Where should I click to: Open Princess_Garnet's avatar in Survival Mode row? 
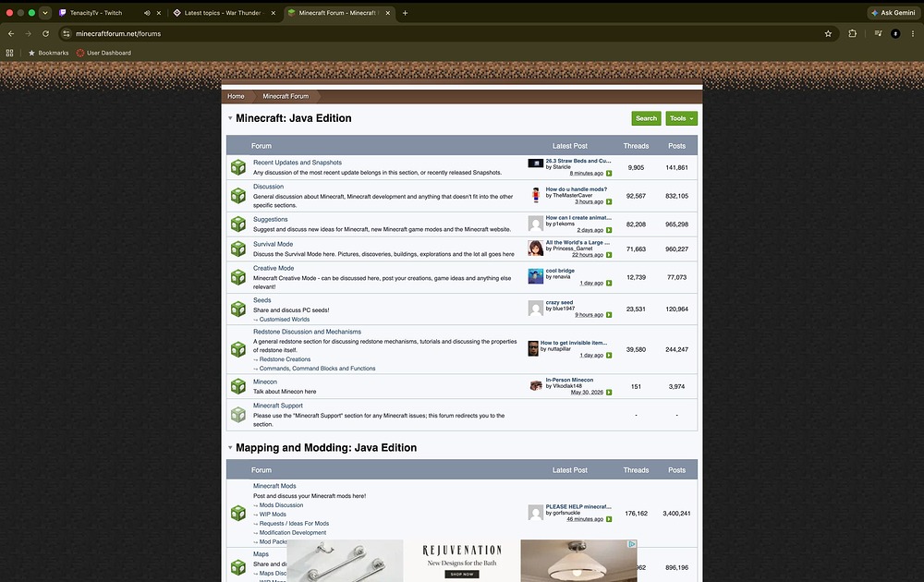536,248
